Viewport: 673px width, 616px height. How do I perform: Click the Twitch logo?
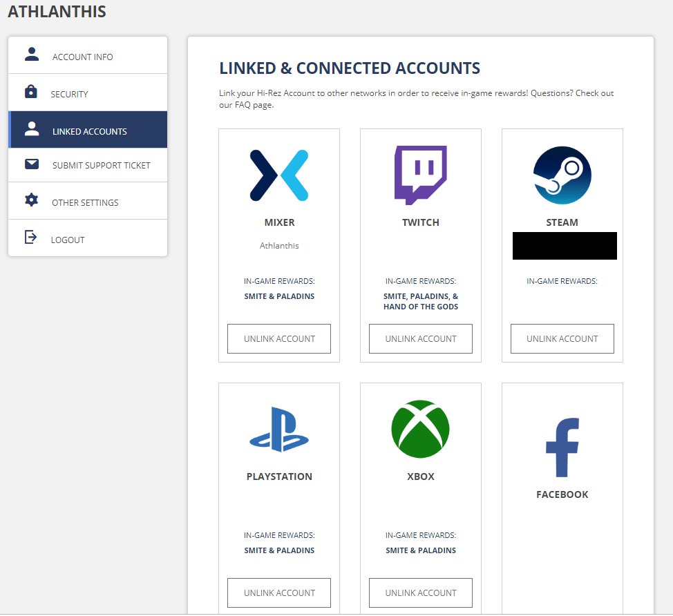pyautogui.click(x=421, y=175)
